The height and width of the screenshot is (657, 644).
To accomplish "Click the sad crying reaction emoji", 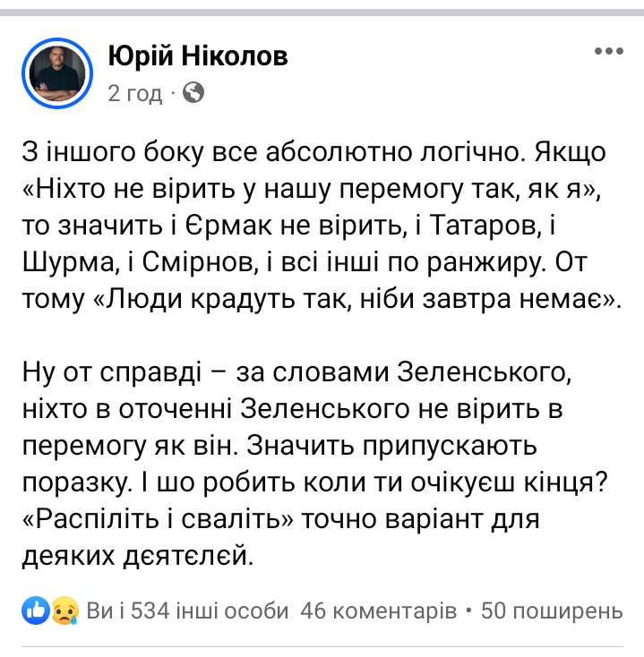I will 65,610.
